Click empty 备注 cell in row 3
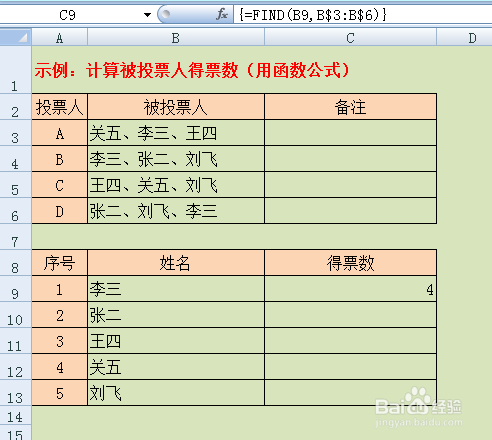This screenshot has width=492, height=440. point(350,133)
